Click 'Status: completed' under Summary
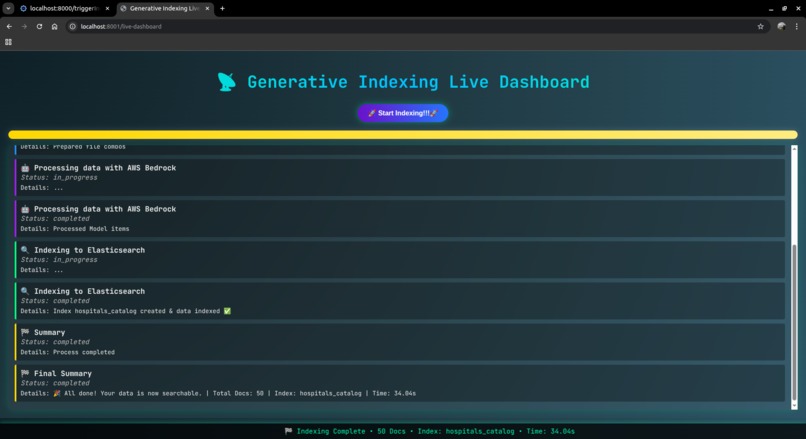Viewport: 806px width, 439px height. coord(55,342)
